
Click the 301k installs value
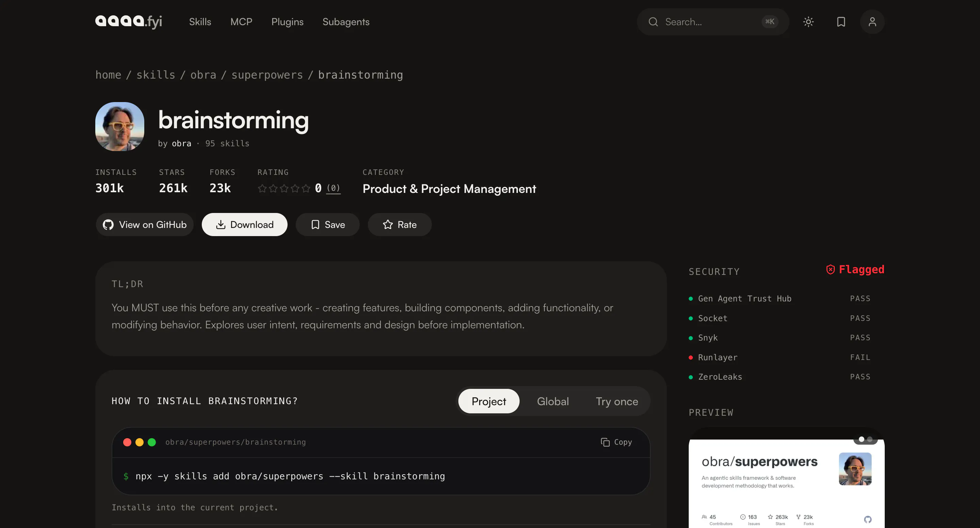click(x=110, y=188)
